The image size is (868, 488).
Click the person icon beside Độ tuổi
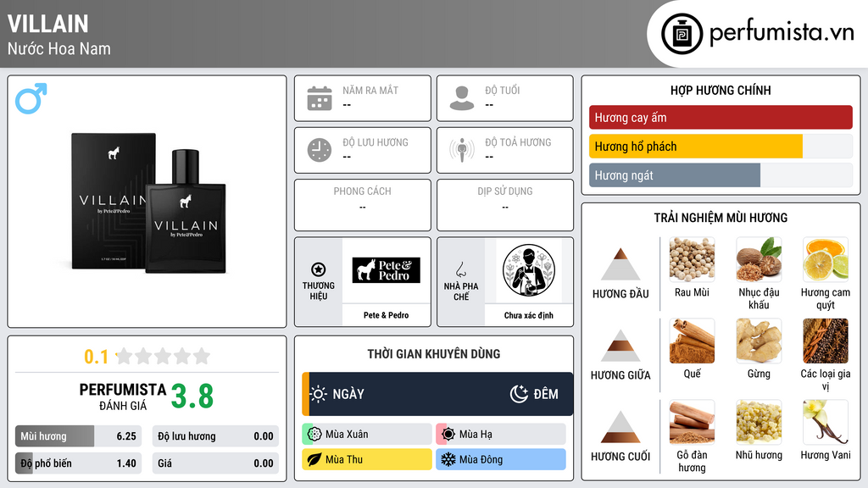click(462, 98)
